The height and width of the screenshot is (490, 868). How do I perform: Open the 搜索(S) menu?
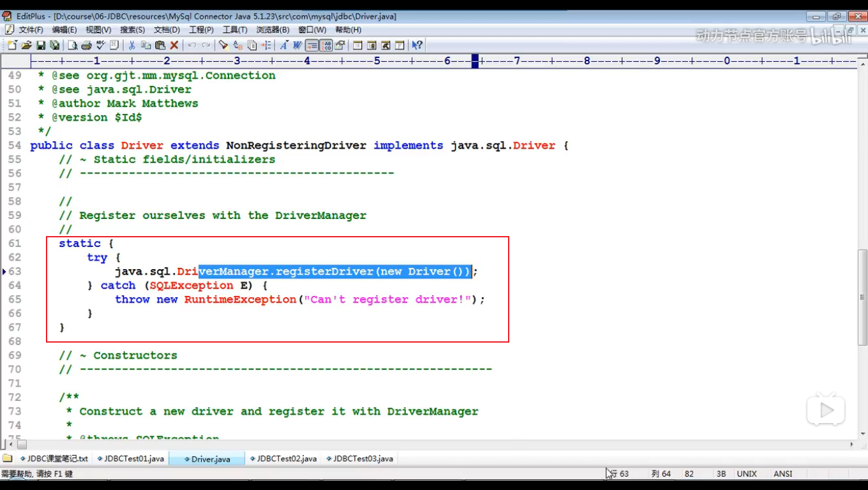(133, 30)
